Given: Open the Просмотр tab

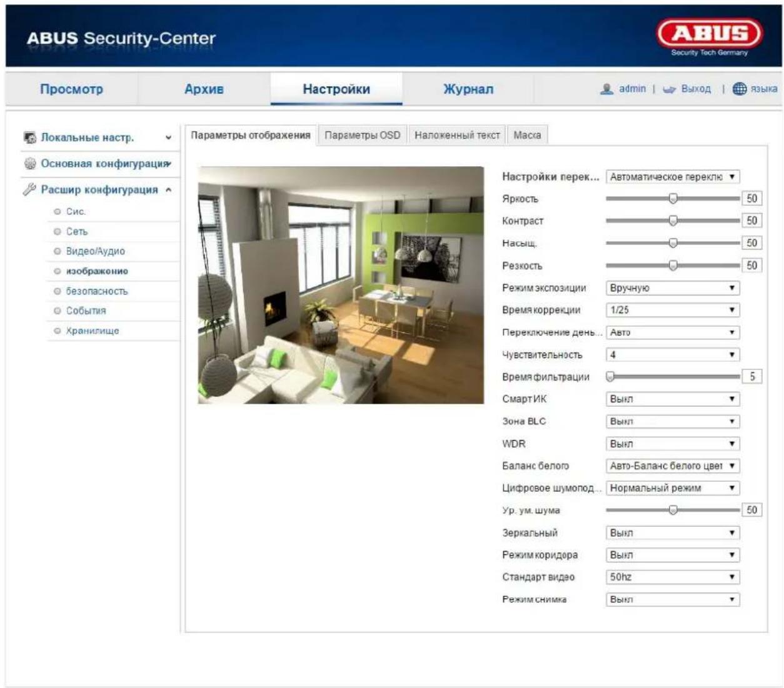Looking at the screenshot, I should pos(72,89).
